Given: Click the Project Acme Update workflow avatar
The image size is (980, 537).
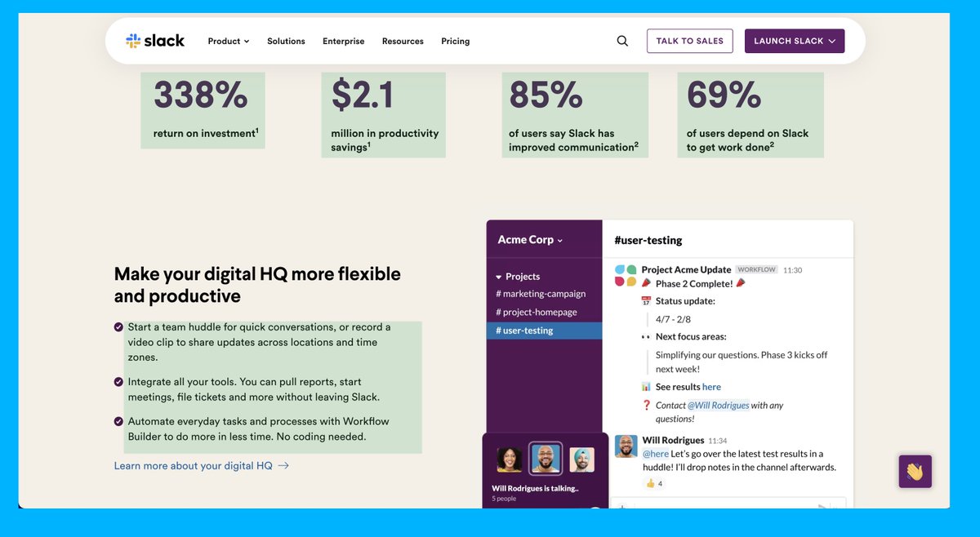Looking at the screenshot, I should pos(626,275).
